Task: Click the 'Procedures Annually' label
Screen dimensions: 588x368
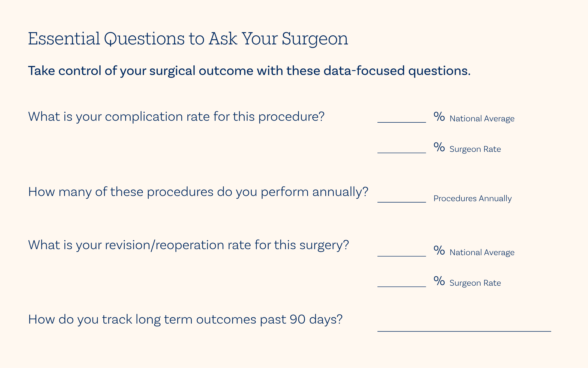Action: [472, 198]
